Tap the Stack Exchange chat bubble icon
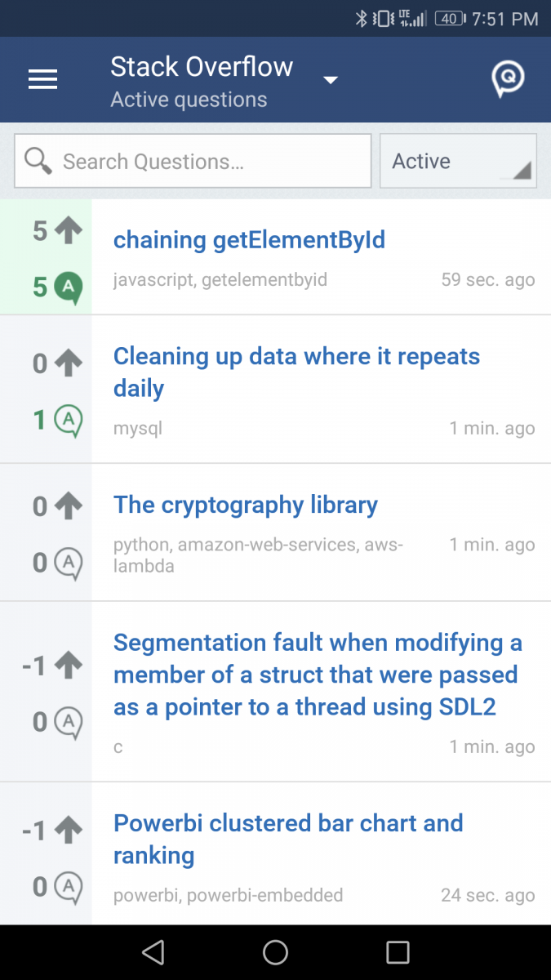The image size is (551, 980). 507,79
